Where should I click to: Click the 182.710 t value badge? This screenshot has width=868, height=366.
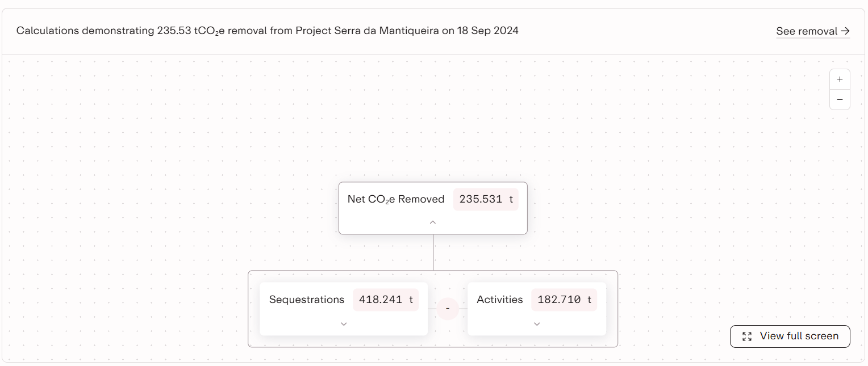pyautogui.click(x=564, y=300)
